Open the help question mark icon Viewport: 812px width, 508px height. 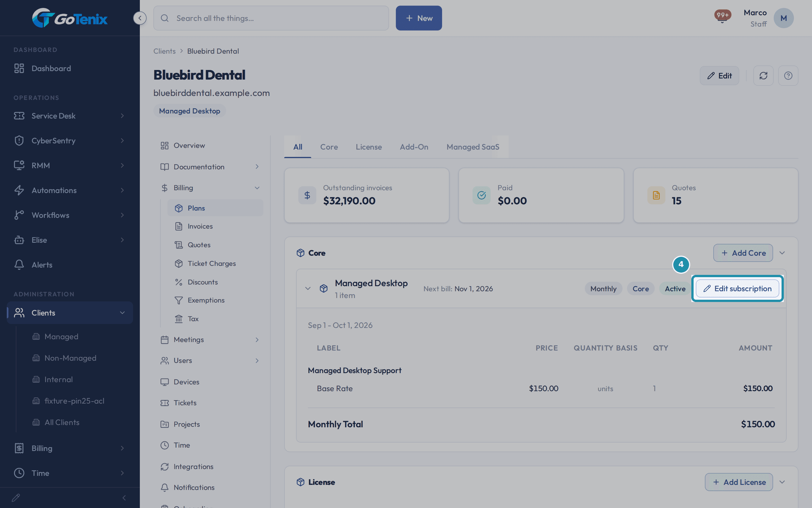tap(788, 76)
